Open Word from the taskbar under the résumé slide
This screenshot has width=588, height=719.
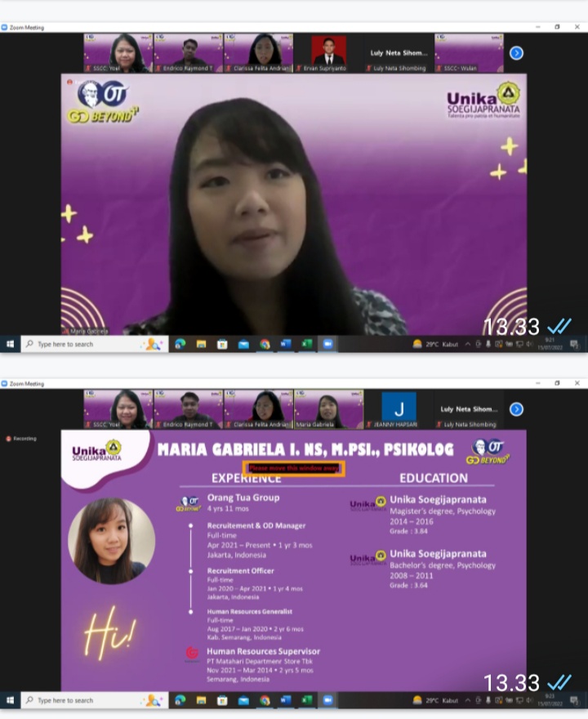286,700
